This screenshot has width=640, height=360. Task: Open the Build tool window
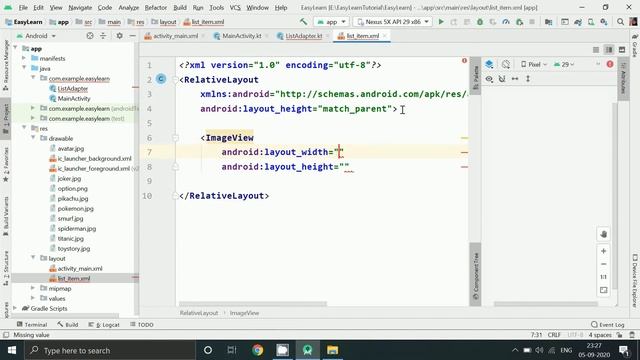tap(68, 324)
